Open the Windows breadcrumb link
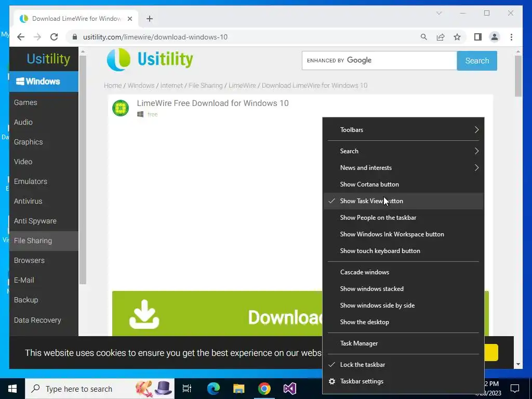 141,86
